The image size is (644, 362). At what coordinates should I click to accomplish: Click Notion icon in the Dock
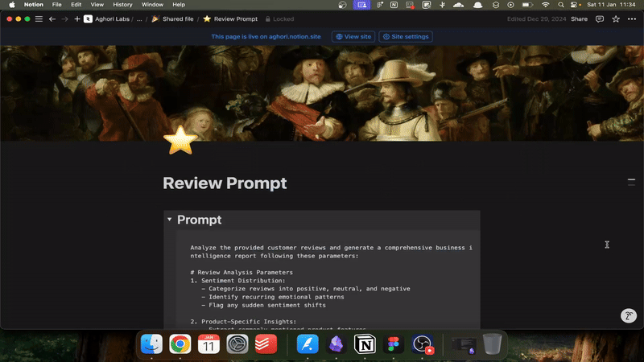pos(365,344)
